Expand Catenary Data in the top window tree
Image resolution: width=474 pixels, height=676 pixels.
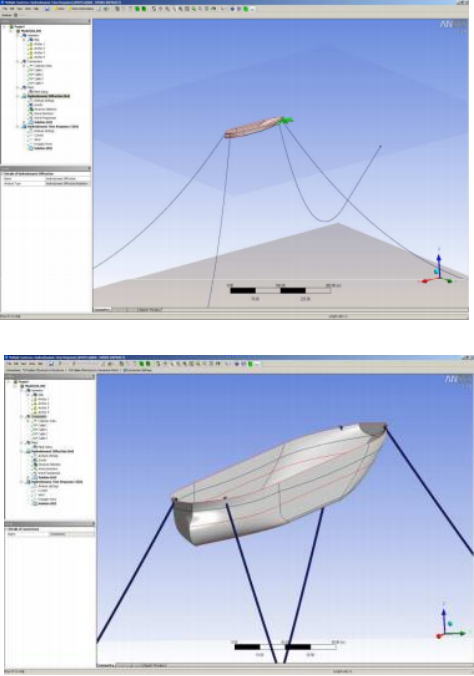pyautogui.click(x=24, y=66)
